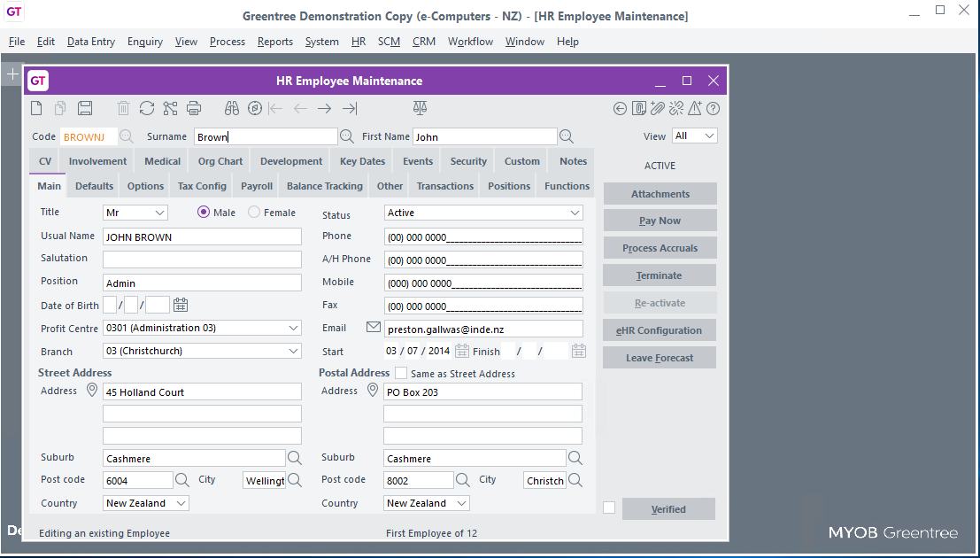Click the Email input field
This screenshot has height=558, width=980.
[x=483, y=329]
